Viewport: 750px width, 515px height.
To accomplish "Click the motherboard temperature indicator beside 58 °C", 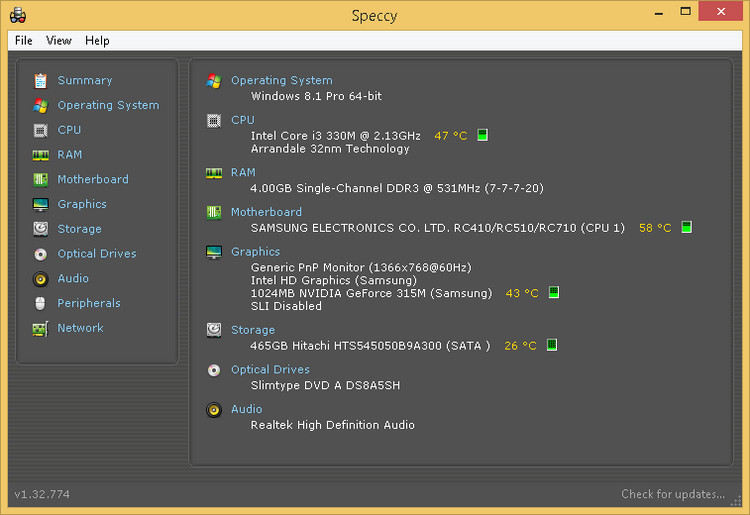I will point(686,227).
